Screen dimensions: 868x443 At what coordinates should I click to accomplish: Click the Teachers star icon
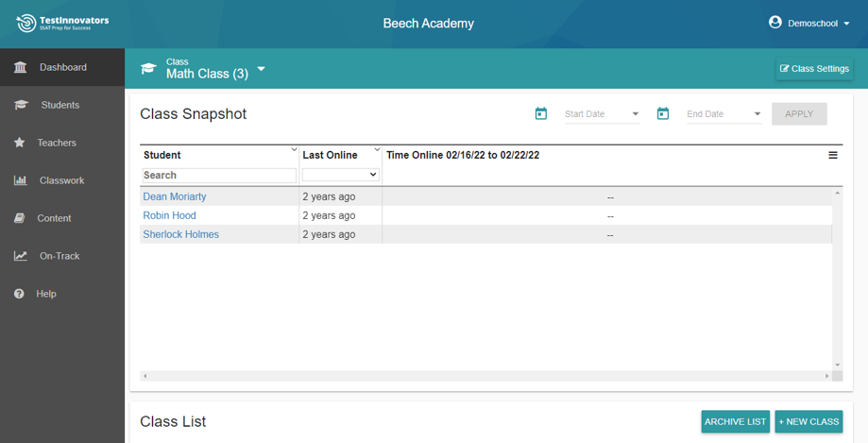click(20, 143)
